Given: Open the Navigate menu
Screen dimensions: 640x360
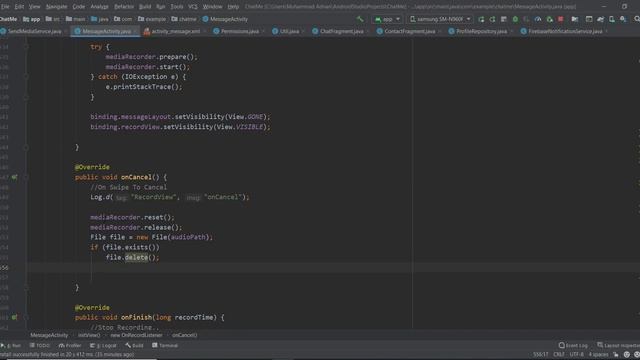Looking at the screenshot, I should (56, 7).
